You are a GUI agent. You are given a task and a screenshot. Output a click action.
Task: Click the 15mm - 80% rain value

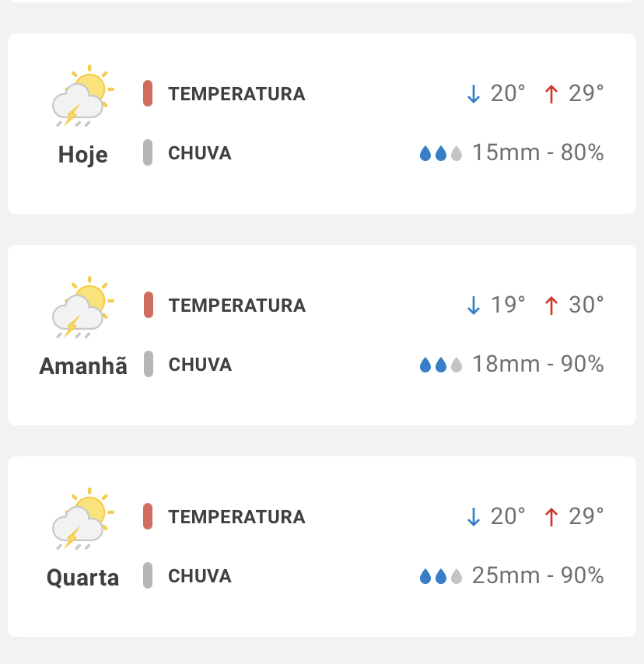(x=537, y=152)
